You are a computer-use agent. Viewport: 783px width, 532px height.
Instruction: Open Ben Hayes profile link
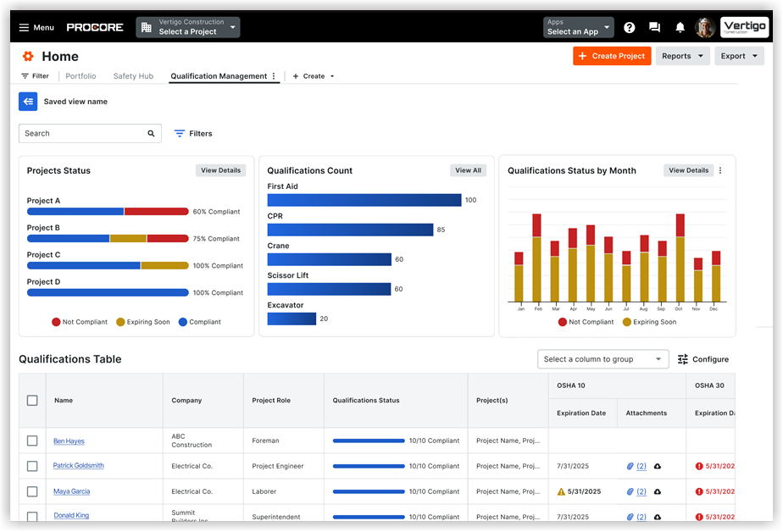pos(69,441)
